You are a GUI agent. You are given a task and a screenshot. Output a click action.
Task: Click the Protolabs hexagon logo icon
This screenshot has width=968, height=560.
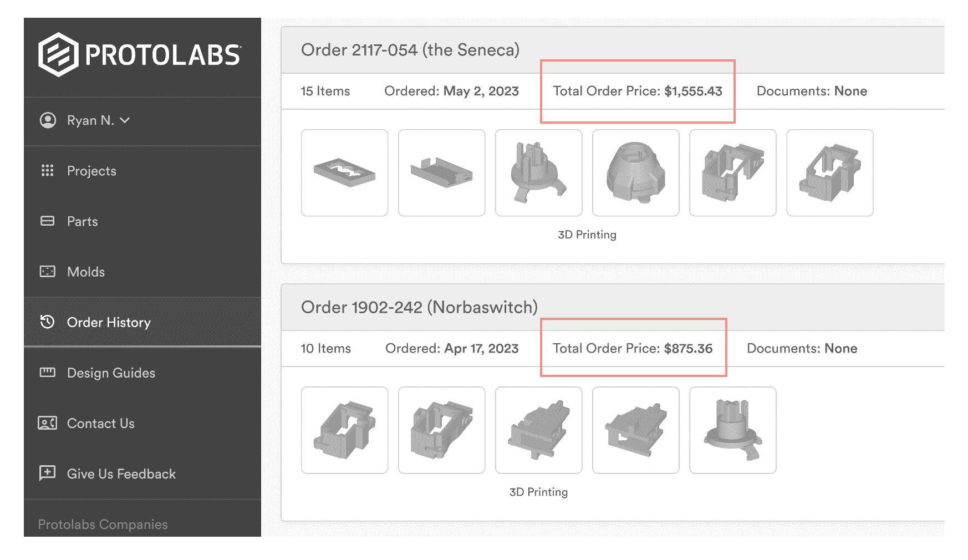click(58, 54)
